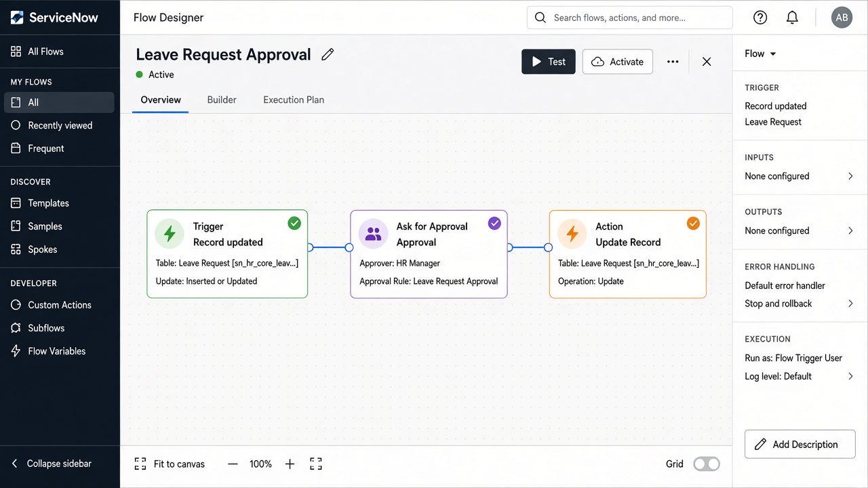Click 'Approval Rule: Leave Request Approval' text
This screenshot has height=488, width=868.
(x=429, y=281)
